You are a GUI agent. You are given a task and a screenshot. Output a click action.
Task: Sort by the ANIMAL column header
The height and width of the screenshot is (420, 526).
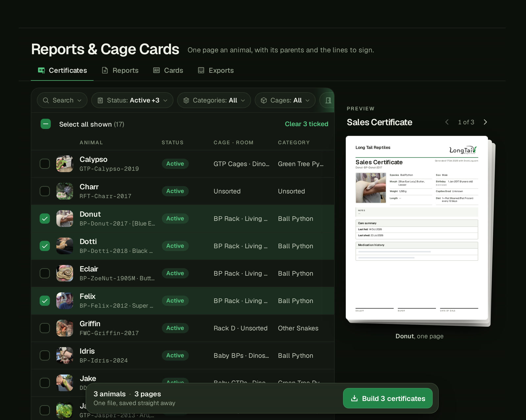pos(91,143)
